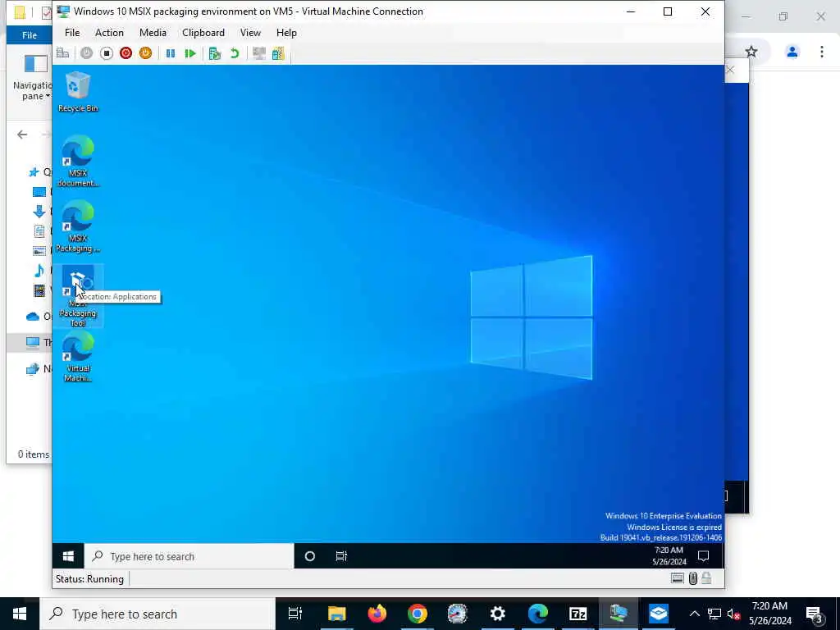This screenshot has height=630, width=840.
Task: Click the Network item in Explorer sidebar
Action: (39, 368)
